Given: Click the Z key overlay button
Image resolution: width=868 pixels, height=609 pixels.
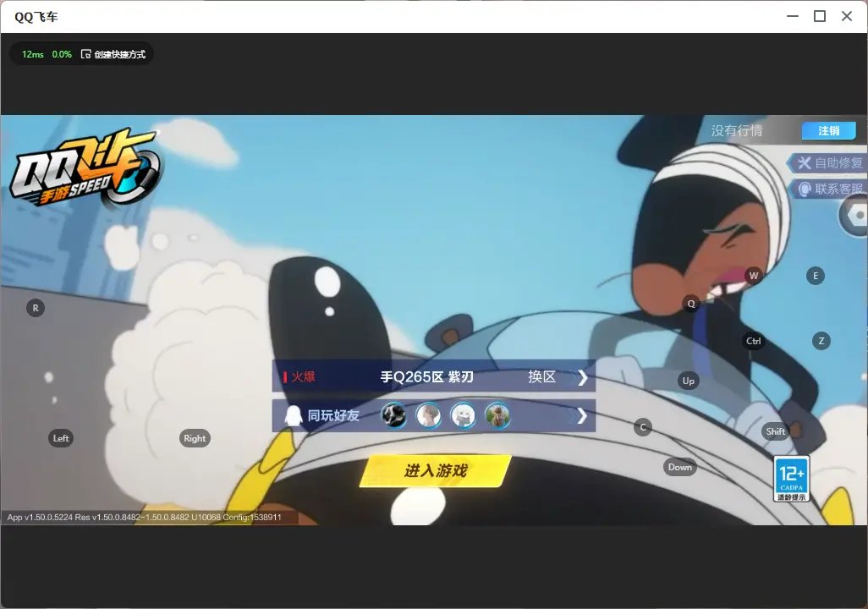Looking at the screenshot, I should [821, 341].
